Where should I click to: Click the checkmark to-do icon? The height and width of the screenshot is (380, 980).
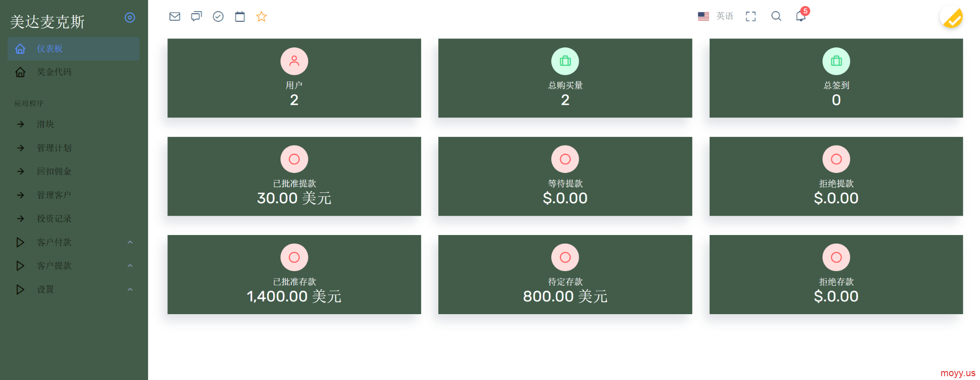coord(218,17)
